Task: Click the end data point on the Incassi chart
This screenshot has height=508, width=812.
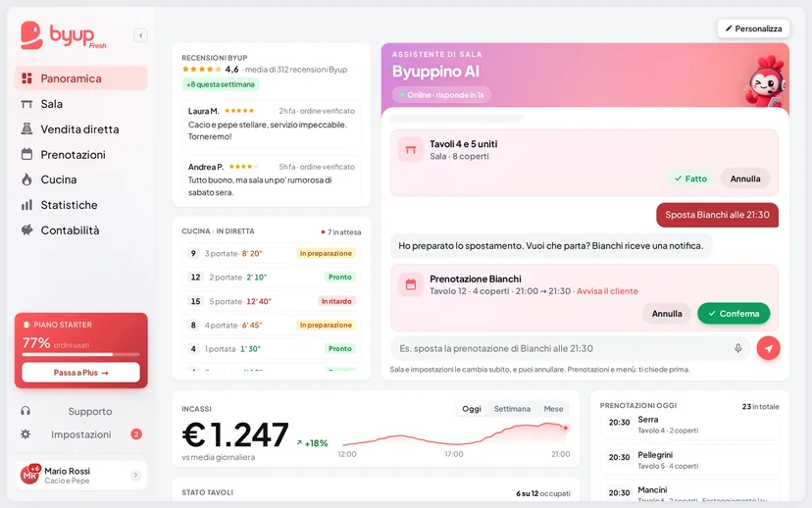Action: point(566,428)
